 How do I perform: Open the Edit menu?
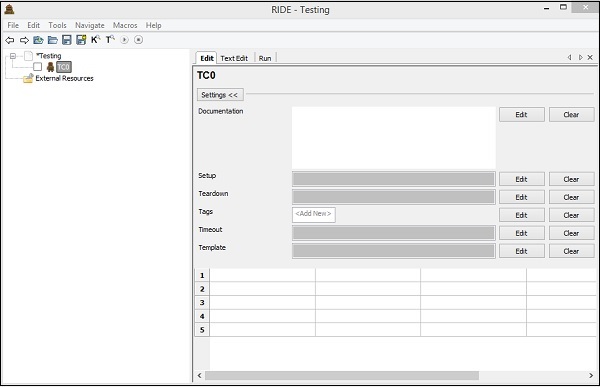pyautogui.click(x=33, y=25)
